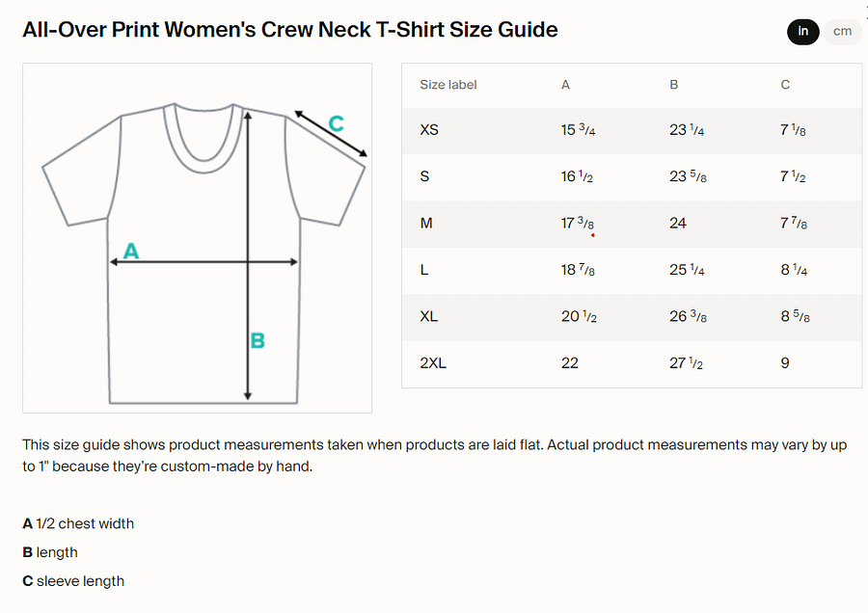Click the S size row label
The width and height of the screenshot is (868, 613).
(x=424, y=176)
